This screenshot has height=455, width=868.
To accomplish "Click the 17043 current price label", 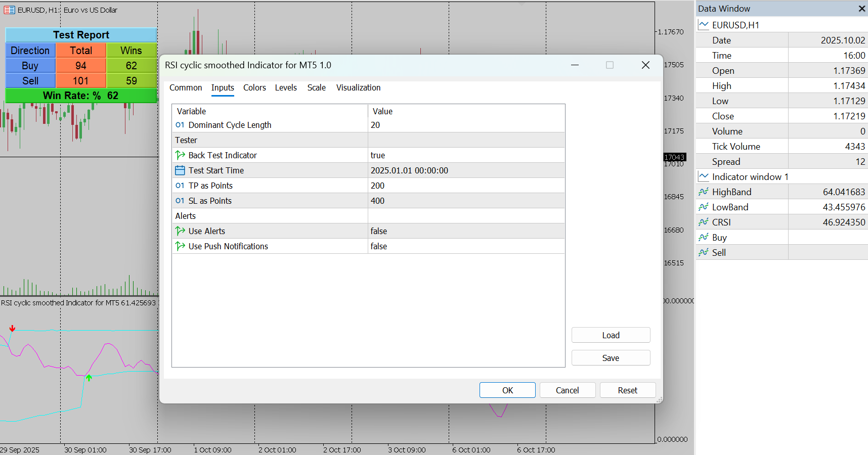I will coord(674,157).
